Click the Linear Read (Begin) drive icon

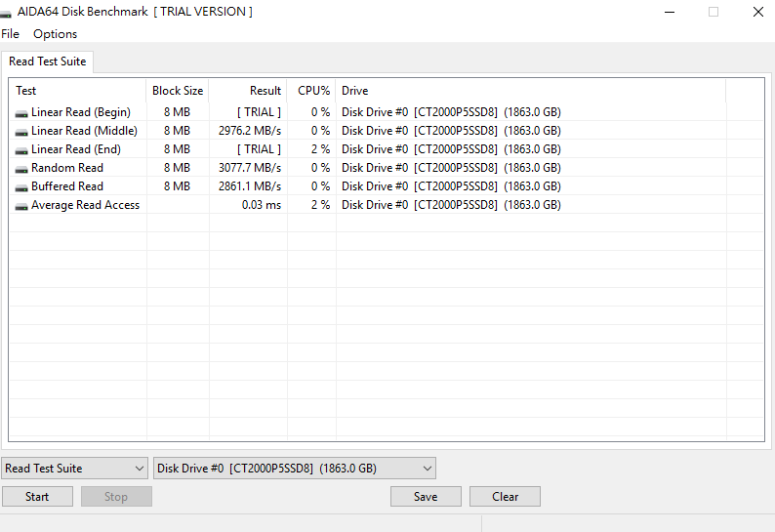coord(21,113)
